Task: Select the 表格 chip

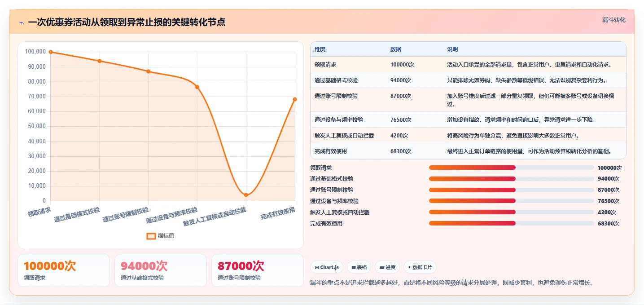Action: 359,267
